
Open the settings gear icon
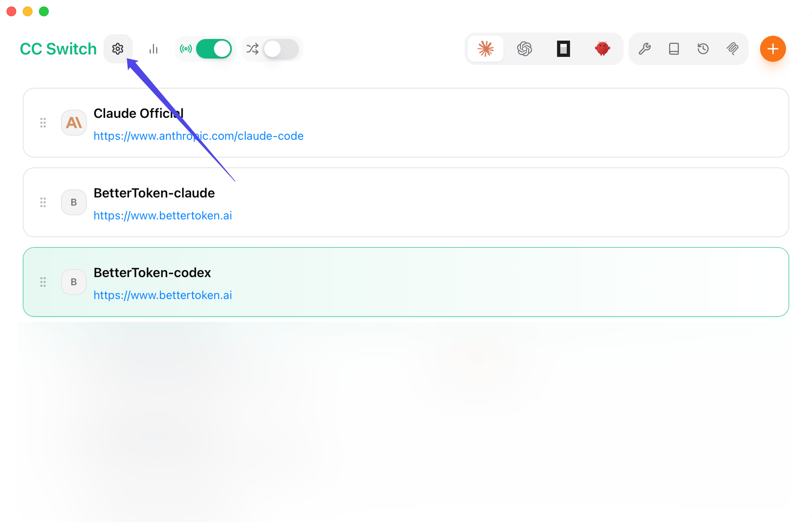coord(118,49)
